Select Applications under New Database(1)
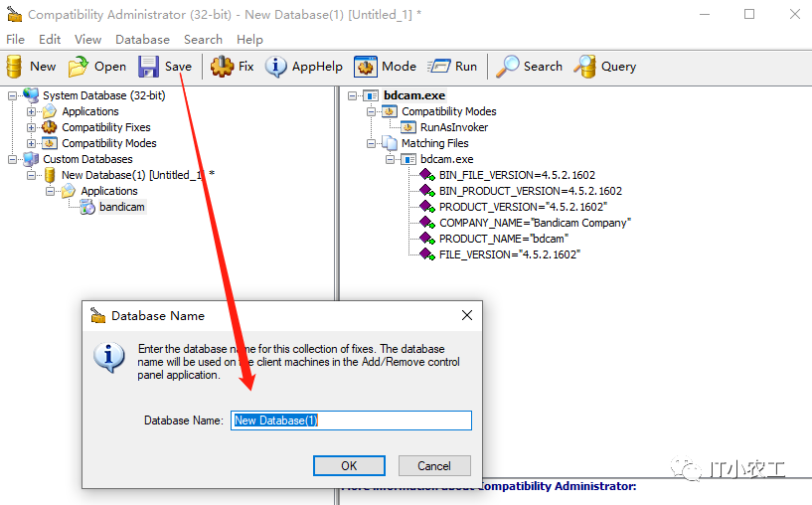Viewport: 812px width, 505px height. pos(109,191)
